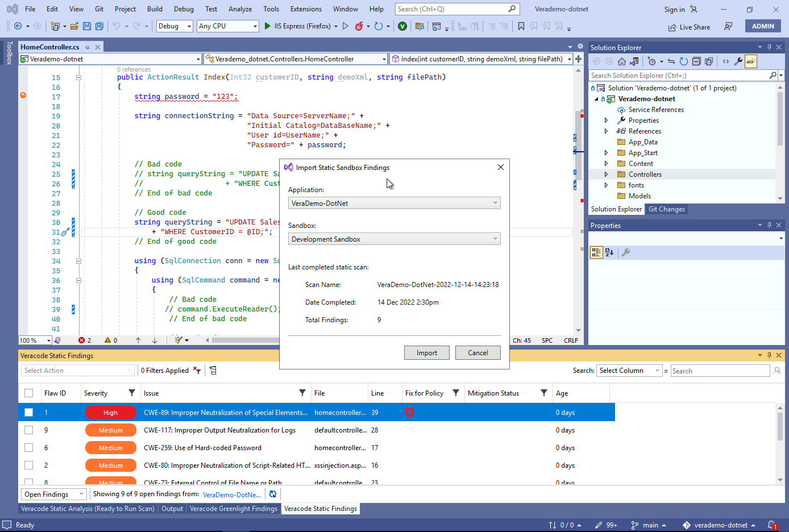Switch to Veracode Greenlight Findings tab
The height and width of the screenshot is (532, 789).
[x=234, y=509]
